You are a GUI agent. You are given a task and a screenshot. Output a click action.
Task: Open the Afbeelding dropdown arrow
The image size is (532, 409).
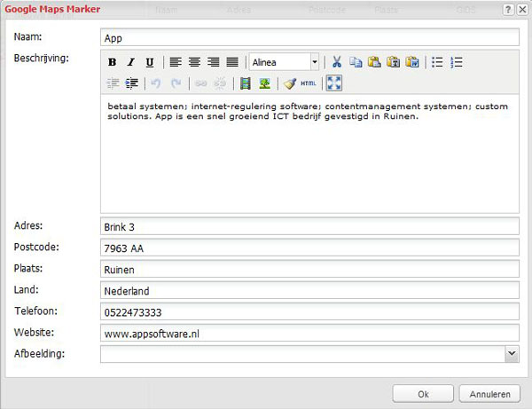pos(512,354)
